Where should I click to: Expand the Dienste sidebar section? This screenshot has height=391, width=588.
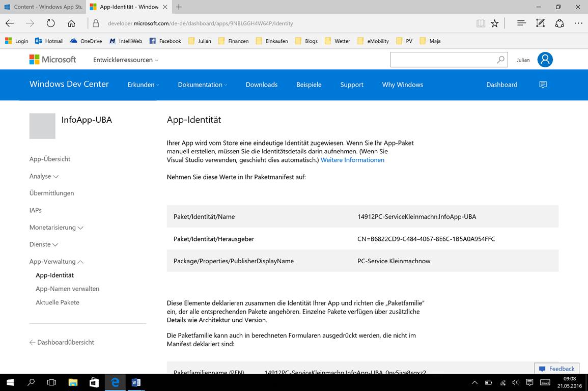click(x=43, y=244)
